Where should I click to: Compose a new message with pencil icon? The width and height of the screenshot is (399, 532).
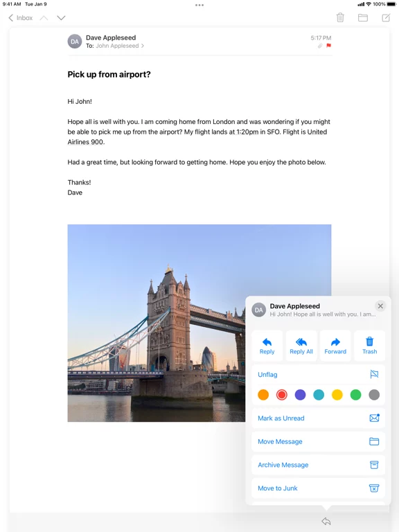(x=386, y=17)
